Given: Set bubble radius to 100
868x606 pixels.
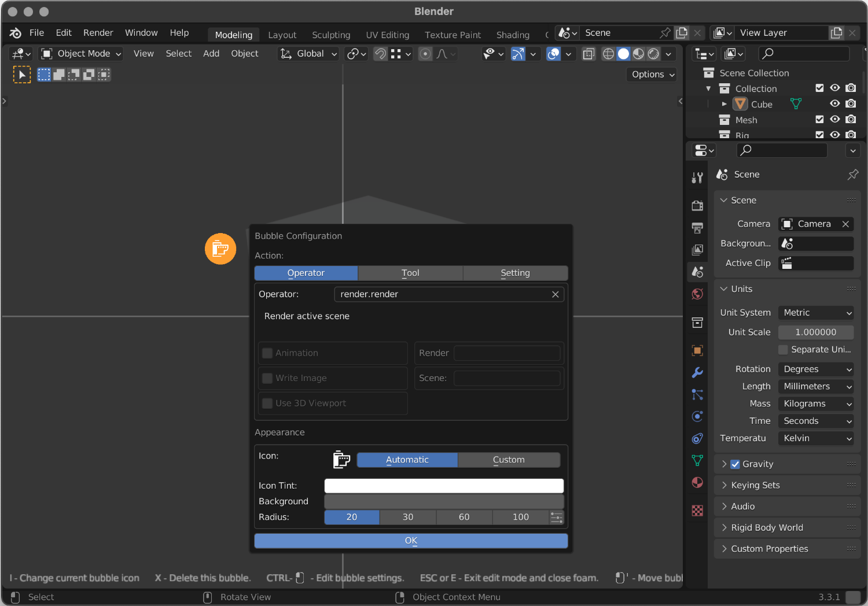Looking at the screenshot, I should click(x=521, y=517).
